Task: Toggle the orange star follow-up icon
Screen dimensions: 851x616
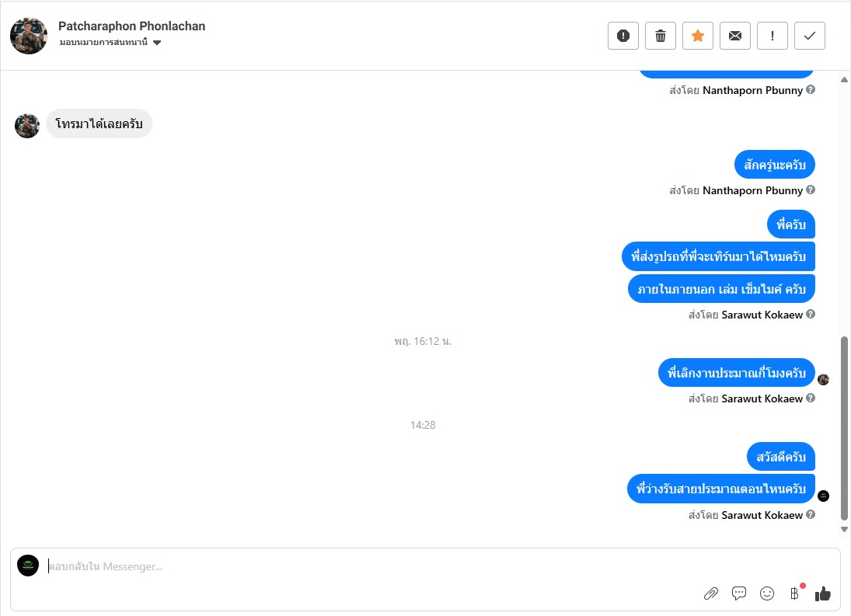Action: click(697, 36)
